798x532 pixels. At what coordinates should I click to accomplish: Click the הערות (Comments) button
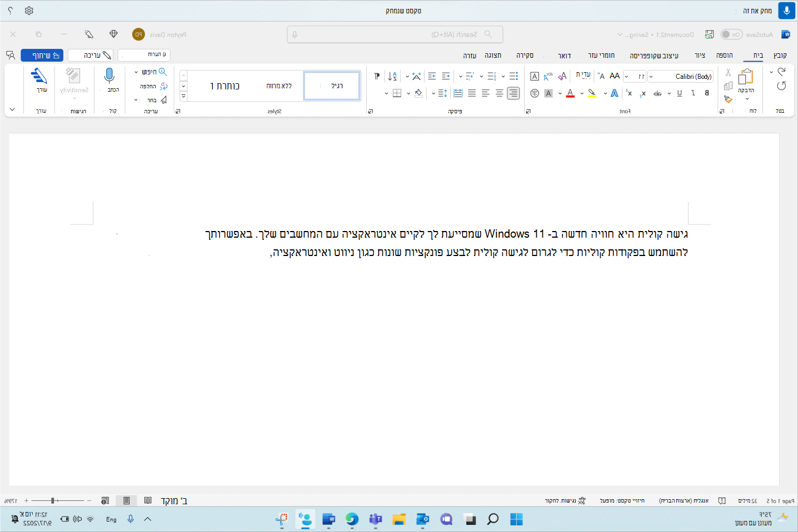[144, 55]
